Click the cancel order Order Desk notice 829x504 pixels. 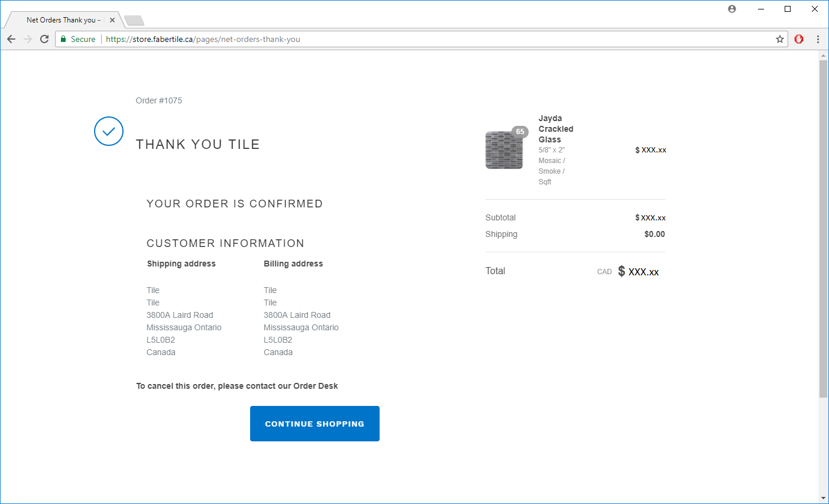(x=237, y=386)
